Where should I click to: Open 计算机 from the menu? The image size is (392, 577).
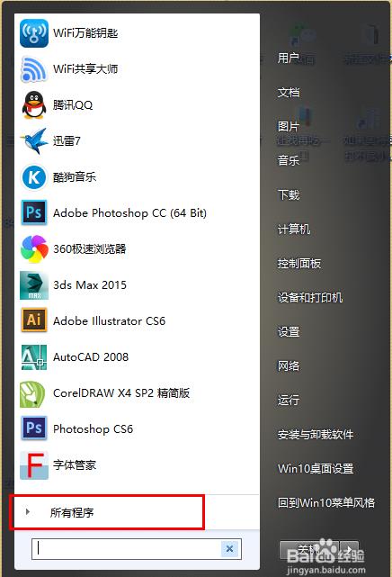pyautogui.click(x=294, y=230)
